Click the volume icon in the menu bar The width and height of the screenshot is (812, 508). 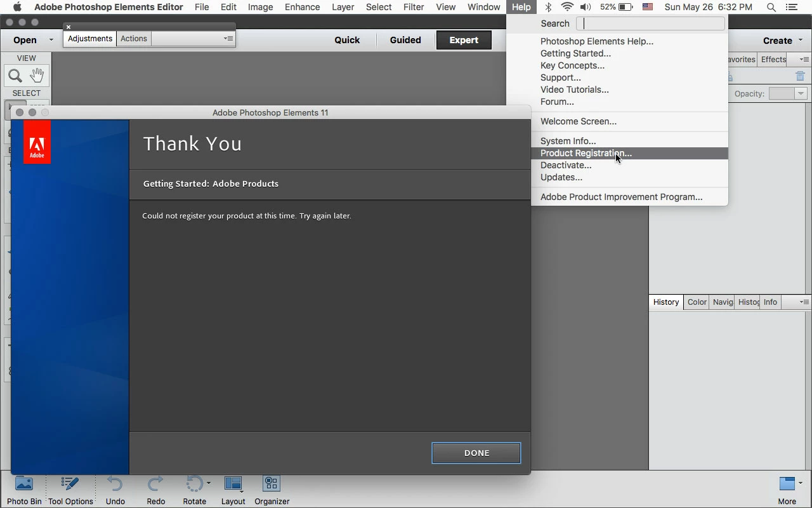pos(586,7)
